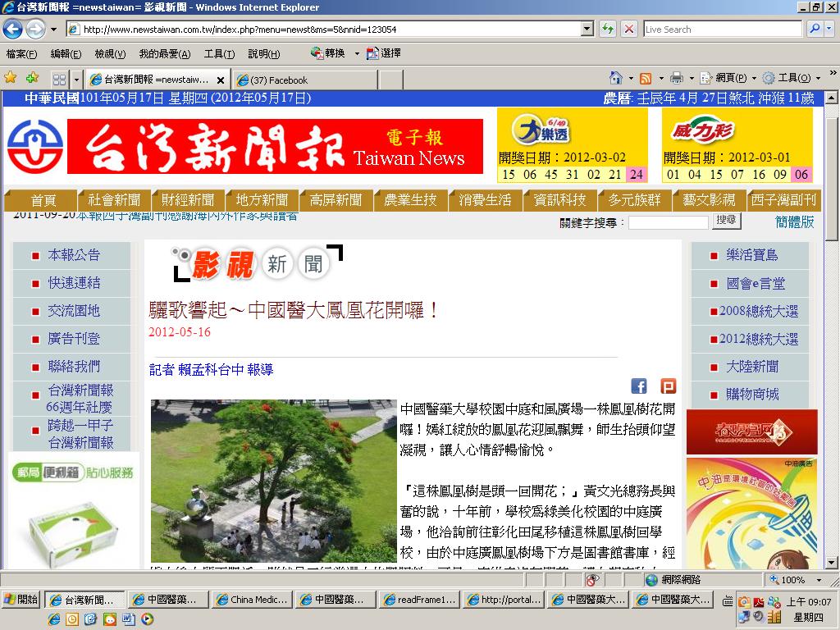Open the Favorites star icon

[10, 78]
